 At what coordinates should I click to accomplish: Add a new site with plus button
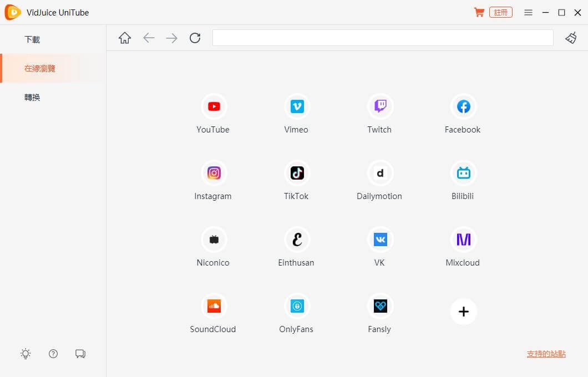point(464,312)
